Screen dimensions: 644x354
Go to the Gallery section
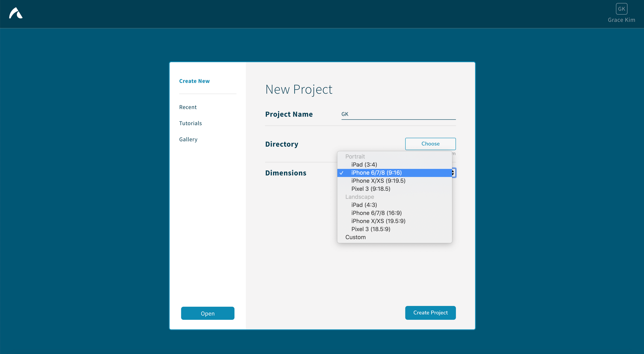[188, 139]
